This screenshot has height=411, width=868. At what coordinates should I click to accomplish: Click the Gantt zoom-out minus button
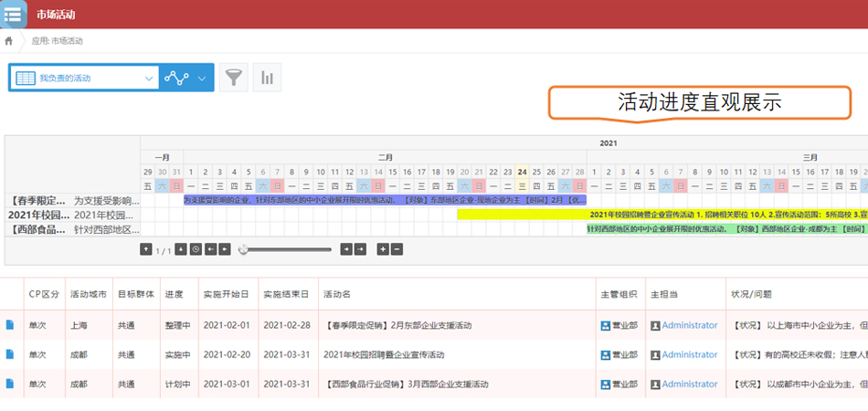tap(397, 248)
